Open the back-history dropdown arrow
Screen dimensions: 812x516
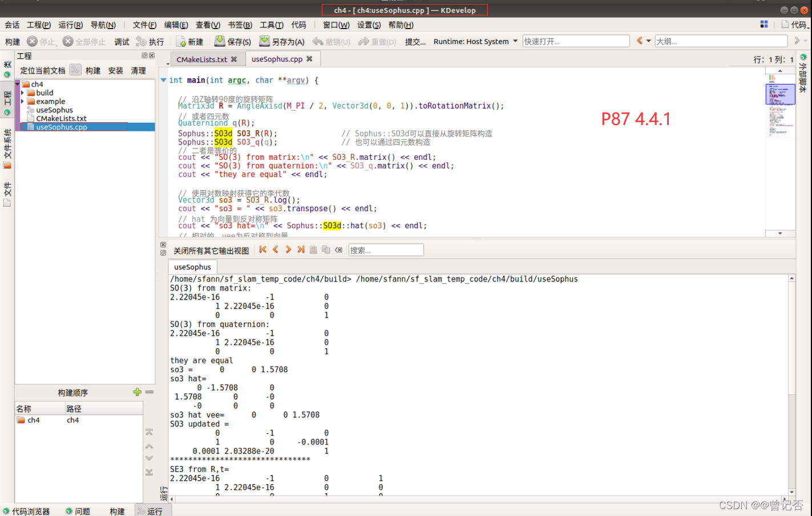(649, 41)
